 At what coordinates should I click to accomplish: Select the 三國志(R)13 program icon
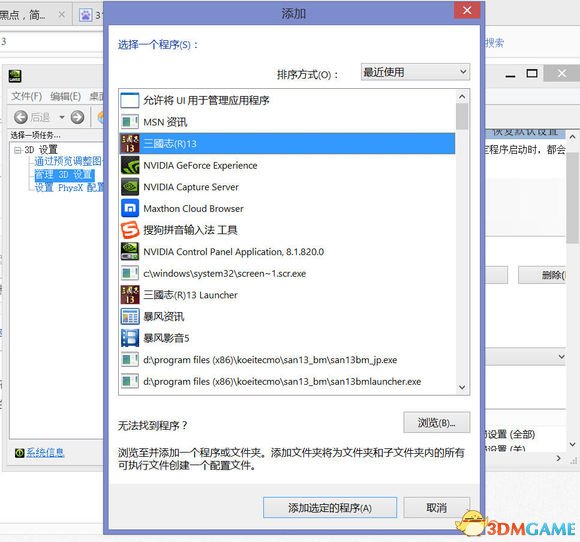pyautogui.click(x=130, y=144)
